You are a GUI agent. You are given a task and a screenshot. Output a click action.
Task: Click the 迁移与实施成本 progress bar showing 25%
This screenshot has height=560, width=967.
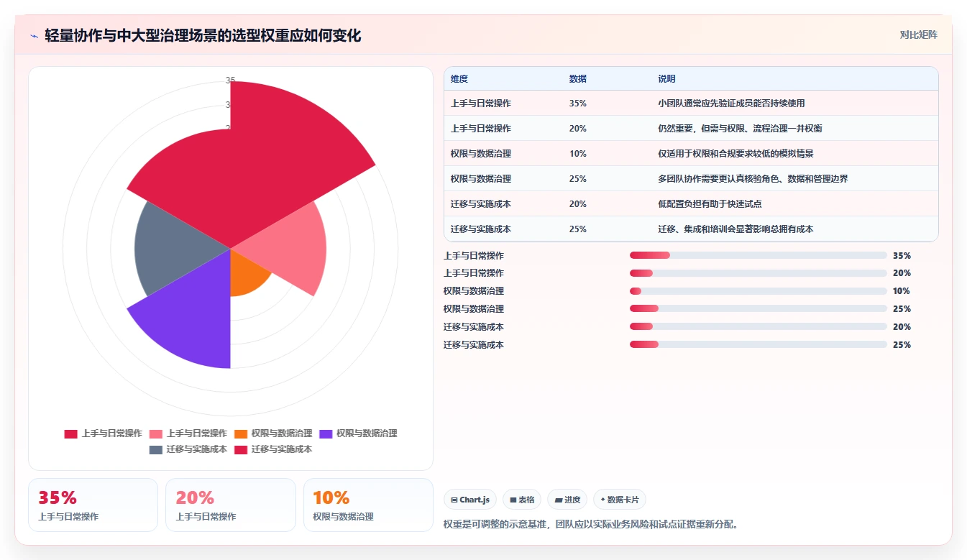(x=759, y=344)
